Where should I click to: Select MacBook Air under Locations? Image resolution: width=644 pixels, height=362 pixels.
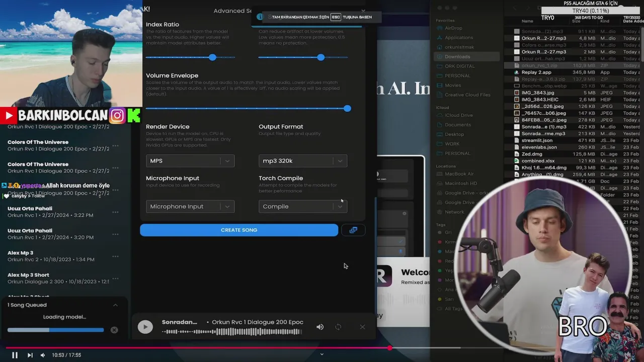[459, 174]
